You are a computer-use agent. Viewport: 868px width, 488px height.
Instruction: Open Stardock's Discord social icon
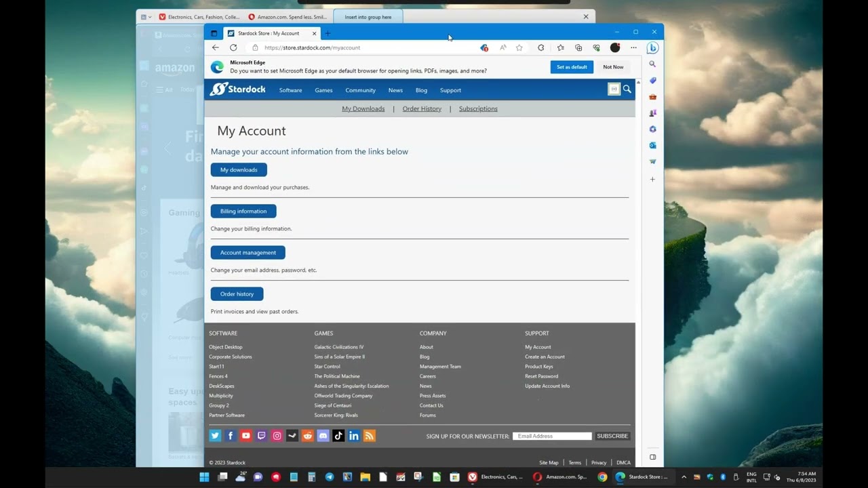323,436
